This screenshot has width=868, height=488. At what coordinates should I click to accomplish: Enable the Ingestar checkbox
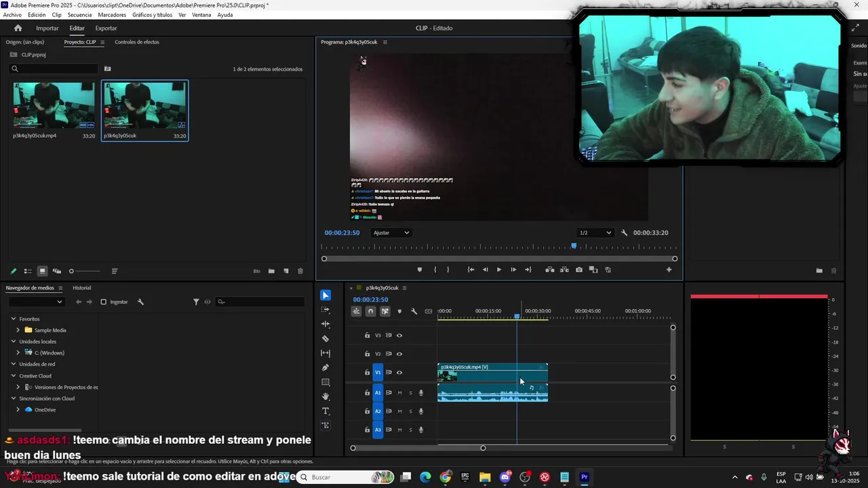[x=103, y=302]
